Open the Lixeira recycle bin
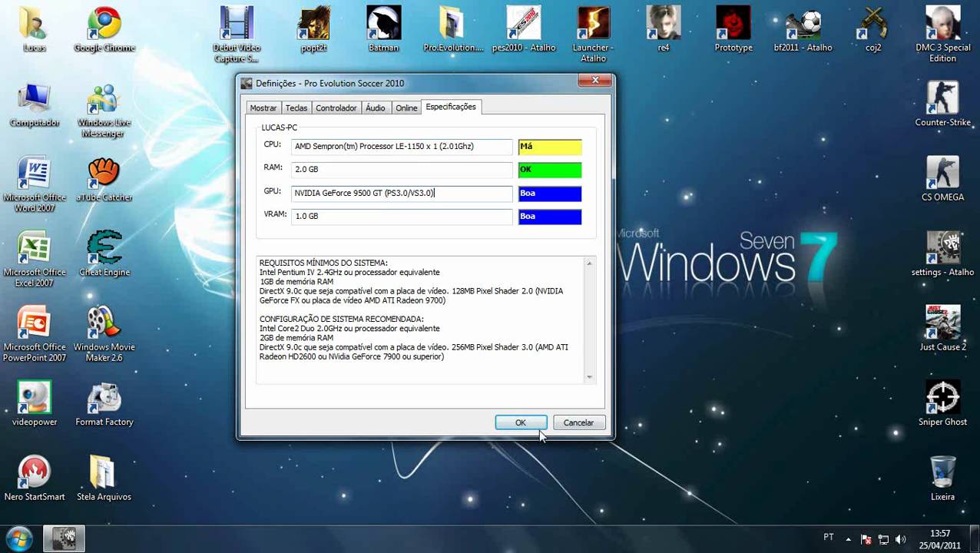Screen dimensions: 980x553 pos(942,478)
